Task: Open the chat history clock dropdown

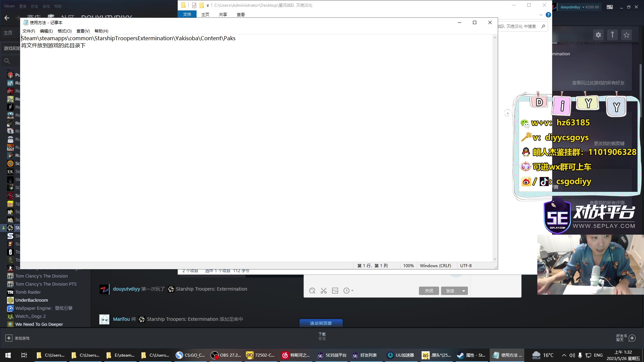Action: pos(348,291)
